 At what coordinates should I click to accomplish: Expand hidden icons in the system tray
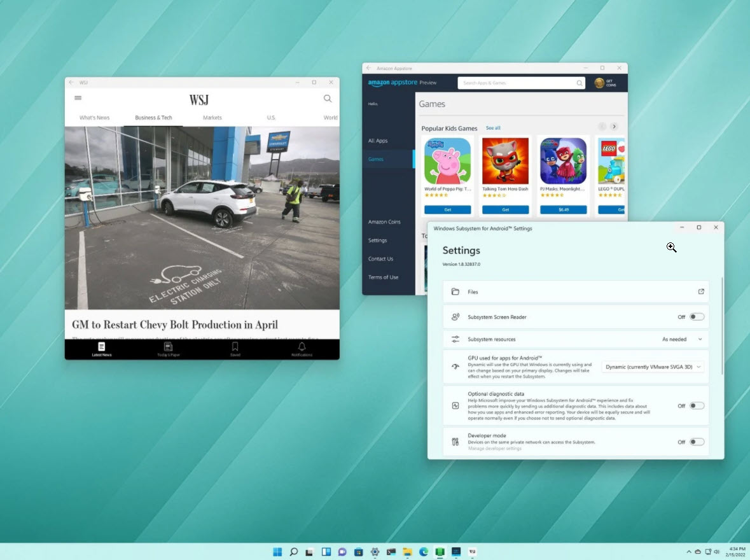688,552
